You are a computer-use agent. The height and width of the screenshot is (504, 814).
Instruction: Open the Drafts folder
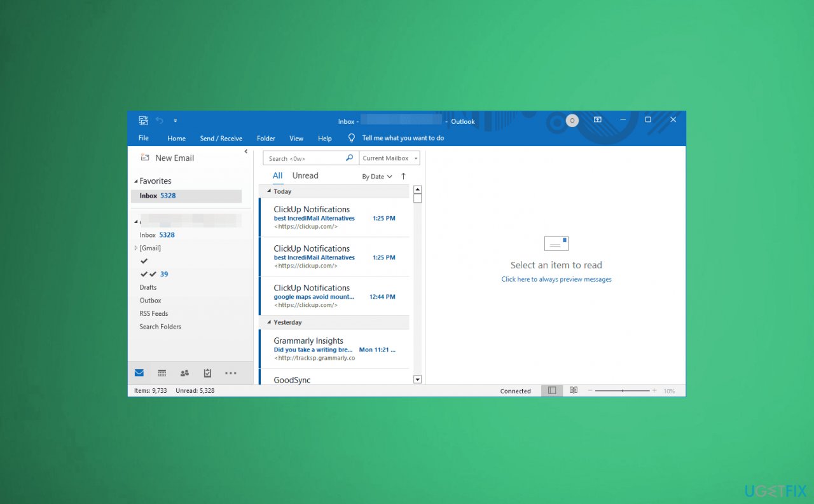[x=148, y=287]
